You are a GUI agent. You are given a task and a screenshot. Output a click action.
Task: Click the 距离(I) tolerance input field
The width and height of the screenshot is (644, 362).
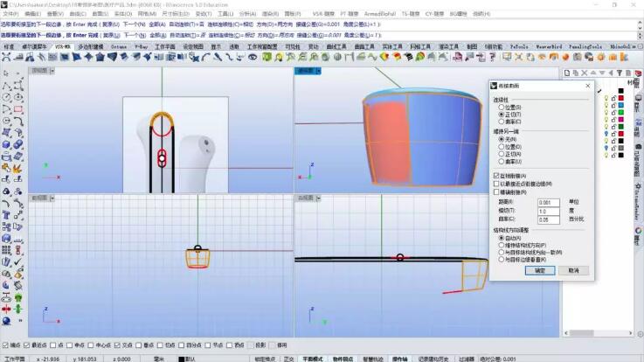(x=548, y=202)
